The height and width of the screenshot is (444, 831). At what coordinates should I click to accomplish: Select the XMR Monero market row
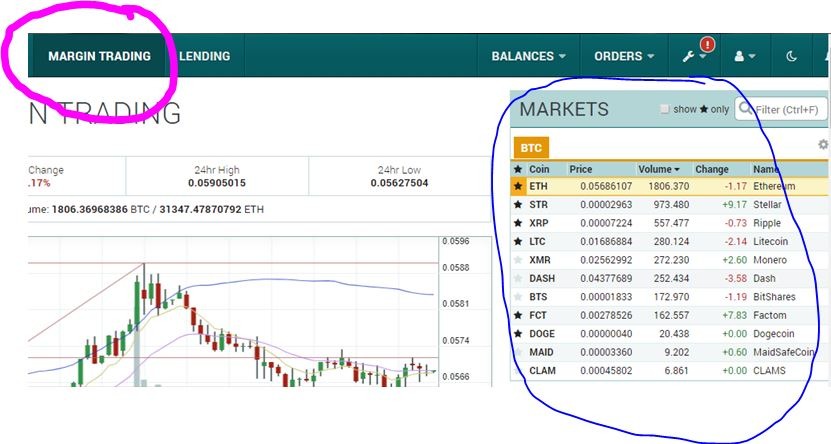click(669, 260)
